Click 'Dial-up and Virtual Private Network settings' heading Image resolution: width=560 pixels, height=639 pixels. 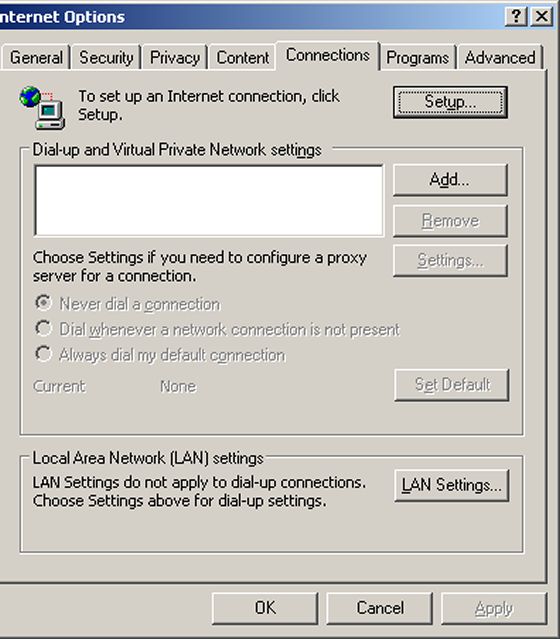pos(177,150)
